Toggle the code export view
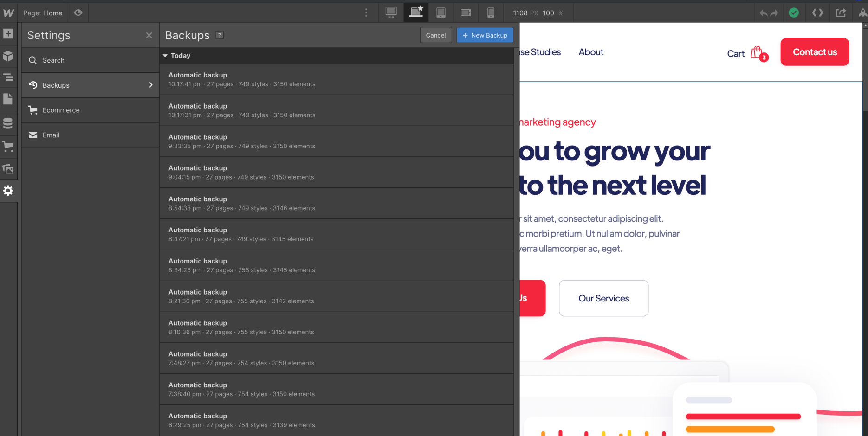The height and width of the screenshot is (436, 868). [817, 13]
